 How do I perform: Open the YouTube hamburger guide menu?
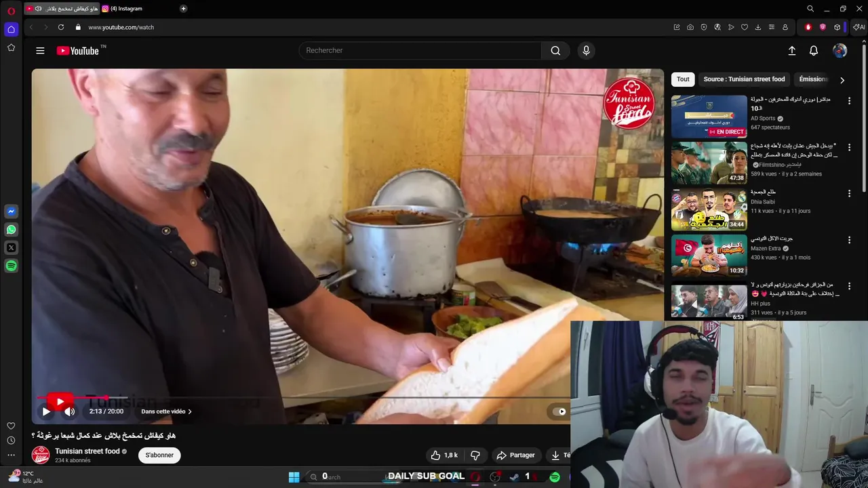coord(40,50)
